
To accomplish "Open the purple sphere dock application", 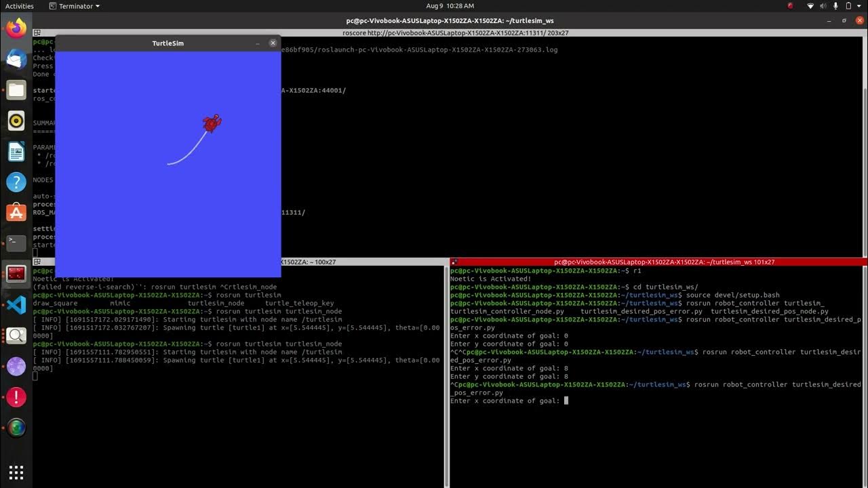I will tap(16, 366).
